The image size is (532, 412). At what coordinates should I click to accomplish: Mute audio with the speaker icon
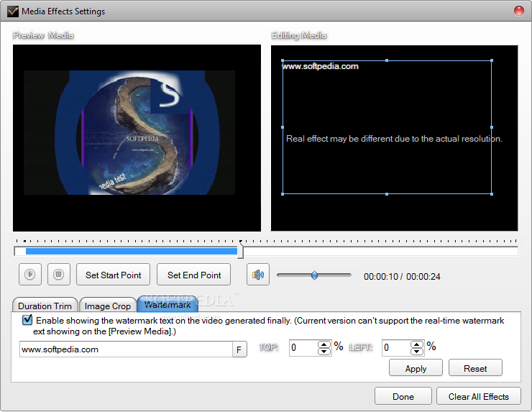pos(258,275)
